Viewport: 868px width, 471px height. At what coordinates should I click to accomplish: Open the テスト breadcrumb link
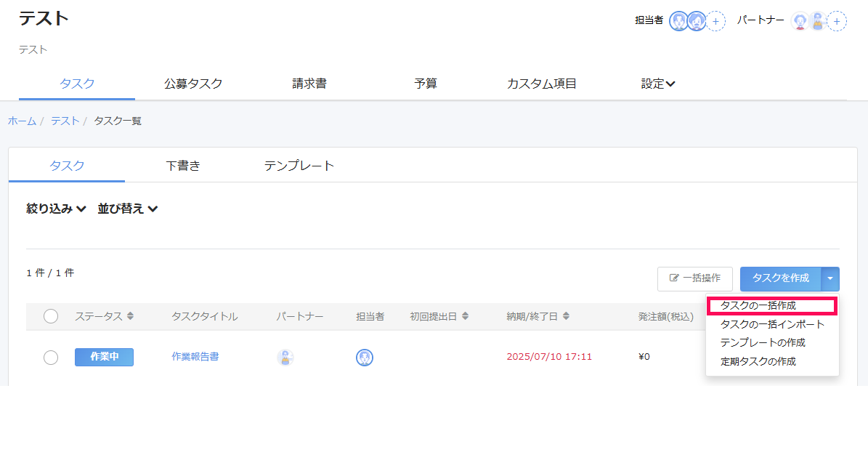click(65, 121)
